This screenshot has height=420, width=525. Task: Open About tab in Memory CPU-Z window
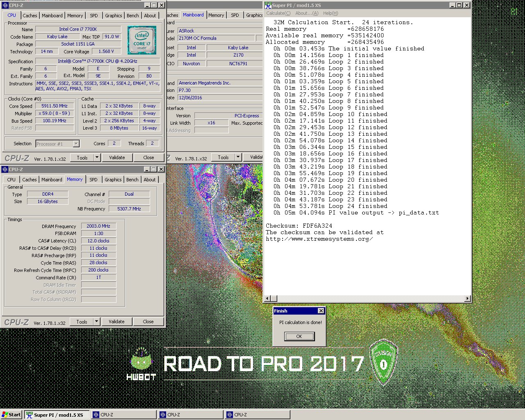coord(150,180)
